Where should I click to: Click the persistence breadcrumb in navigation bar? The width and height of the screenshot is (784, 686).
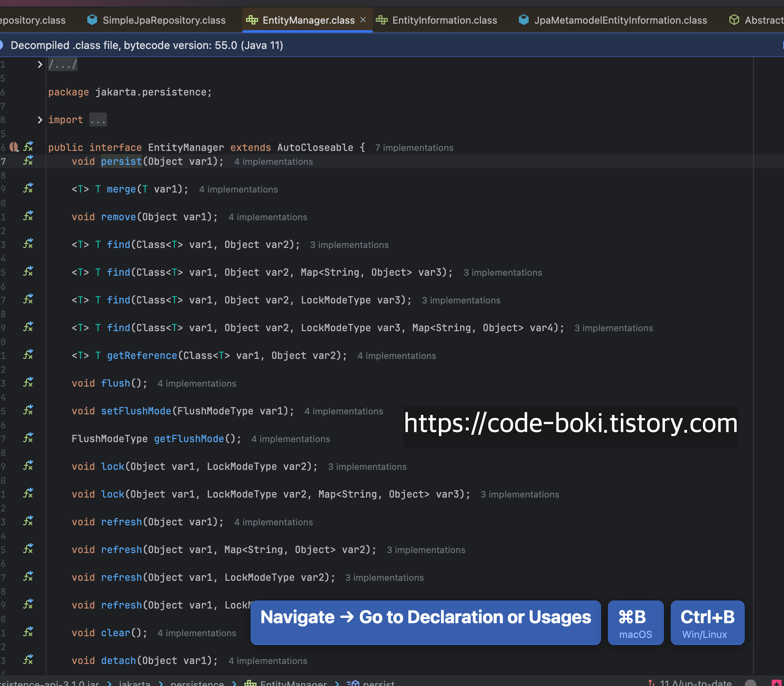click(x=197, y=683)
